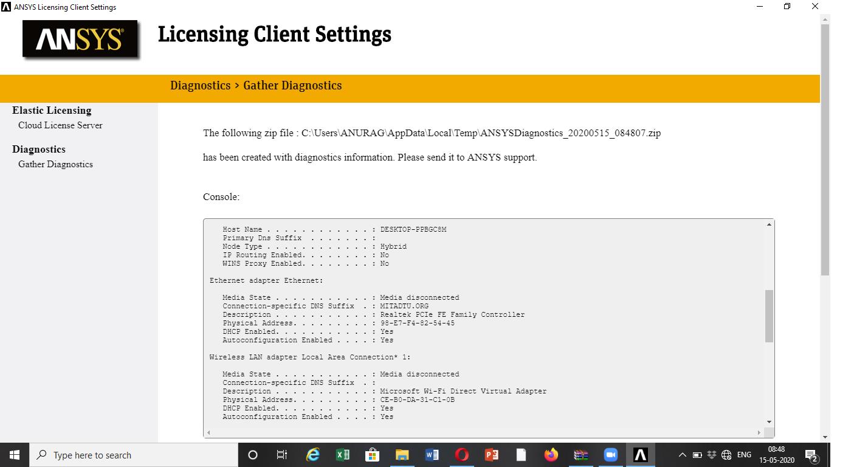
Task: Click MITADTU.ORG DNS suffix value
Action: [404, 306]
